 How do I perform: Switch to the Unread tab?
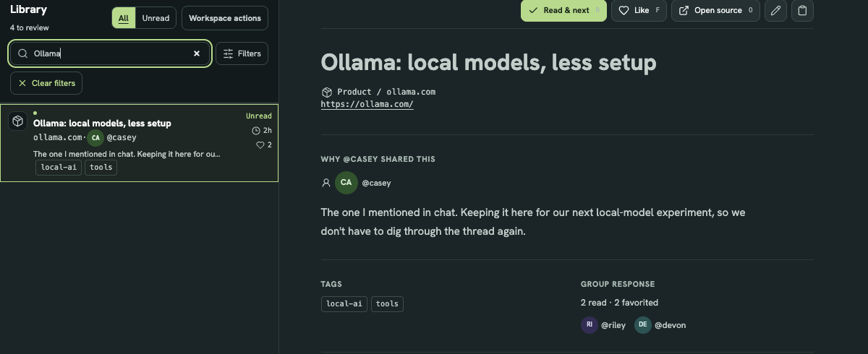156,18
